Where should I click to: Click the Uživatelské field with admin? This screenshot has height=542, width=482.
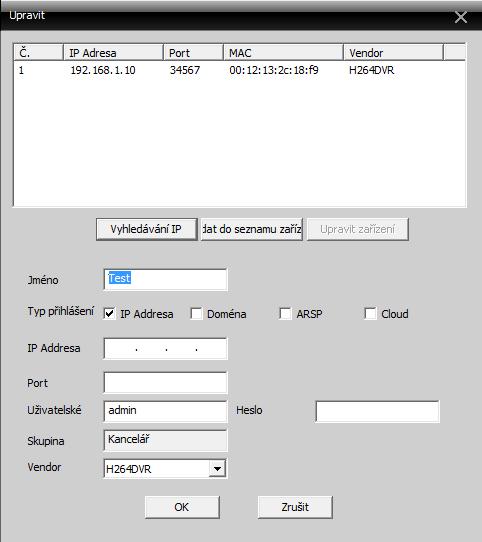(165, 411)
